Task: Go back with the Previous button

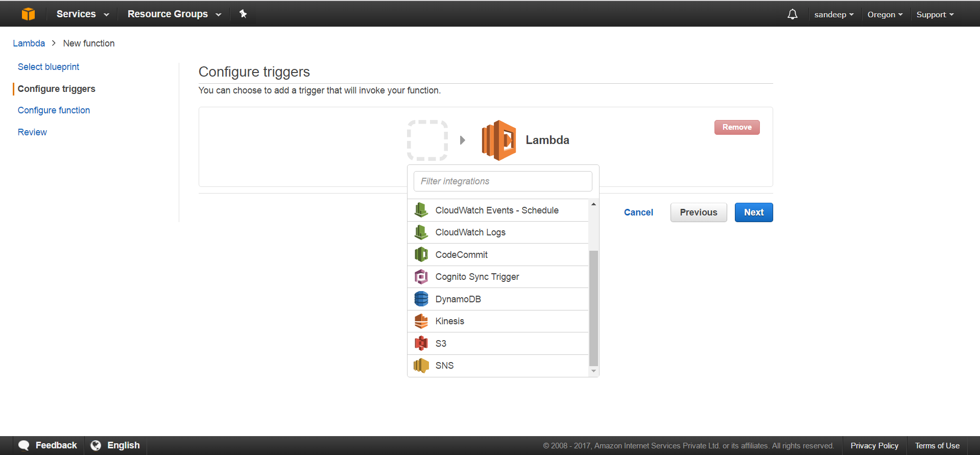Action: (699, 212)
